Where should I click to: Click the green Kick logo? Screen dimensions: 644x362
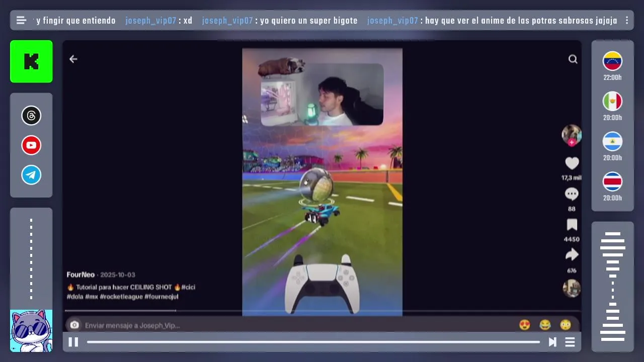31,61
